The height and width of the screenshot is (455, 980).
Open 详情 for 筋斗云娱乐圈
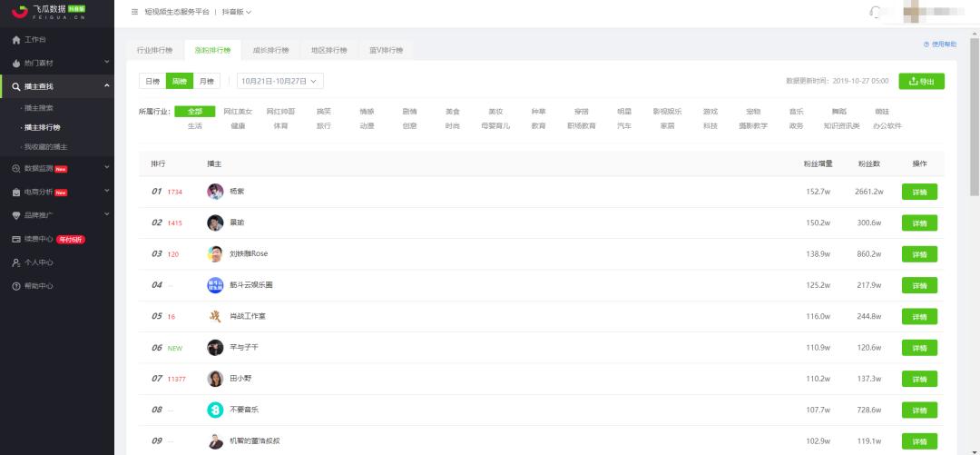point(919,285)
